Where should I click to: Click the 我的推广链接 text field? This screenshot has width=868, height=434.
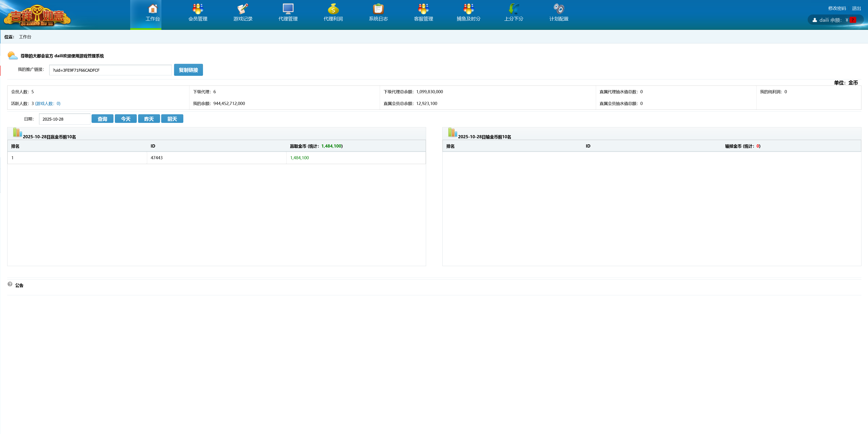point(110,70)
